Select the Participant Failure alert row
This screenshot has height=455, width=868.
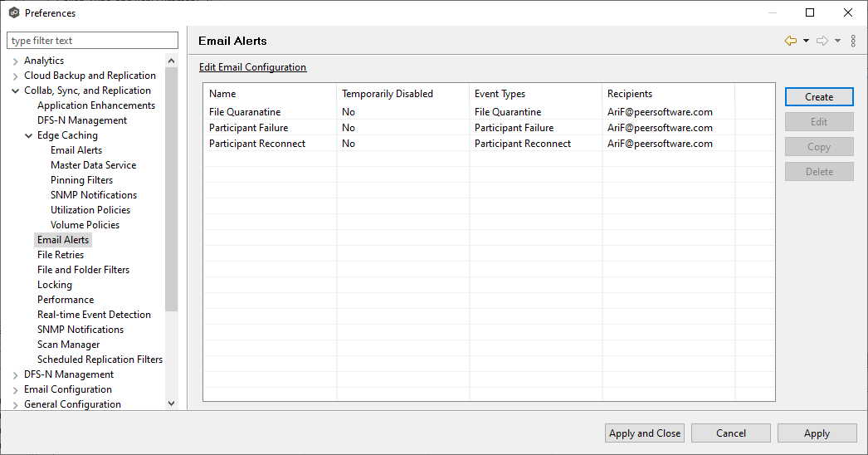coord(256,128)
